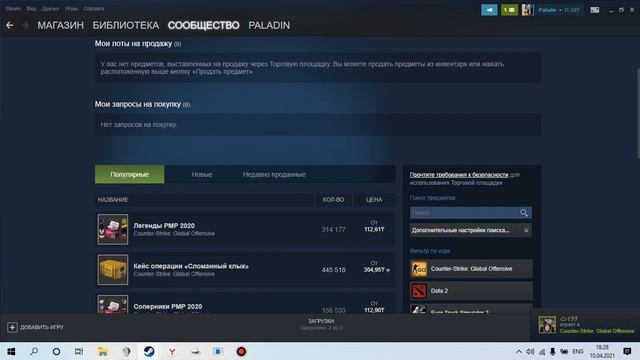The width and height of the screenshot is (640, 360).
Task: Expand Дополнительные настройки поиска dropdown
Action: (x=471, y=230)
